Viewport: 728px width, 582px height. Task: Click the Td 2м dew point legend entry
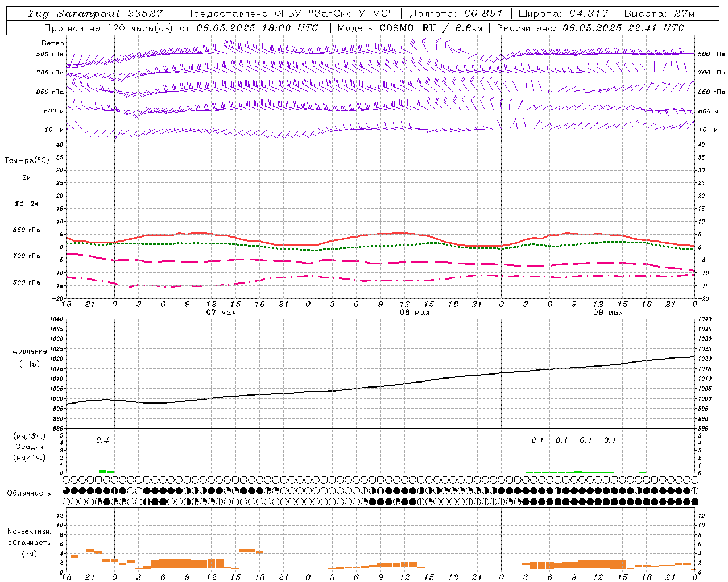pyautogui.click(x=27, y=203)
